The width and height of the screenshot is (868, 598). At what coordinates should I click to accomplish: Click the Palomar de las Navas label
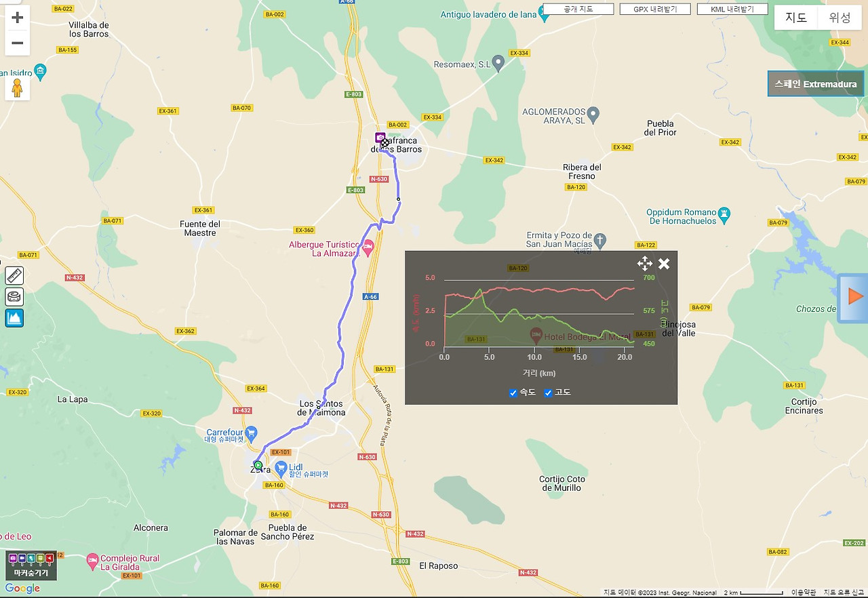235,537
